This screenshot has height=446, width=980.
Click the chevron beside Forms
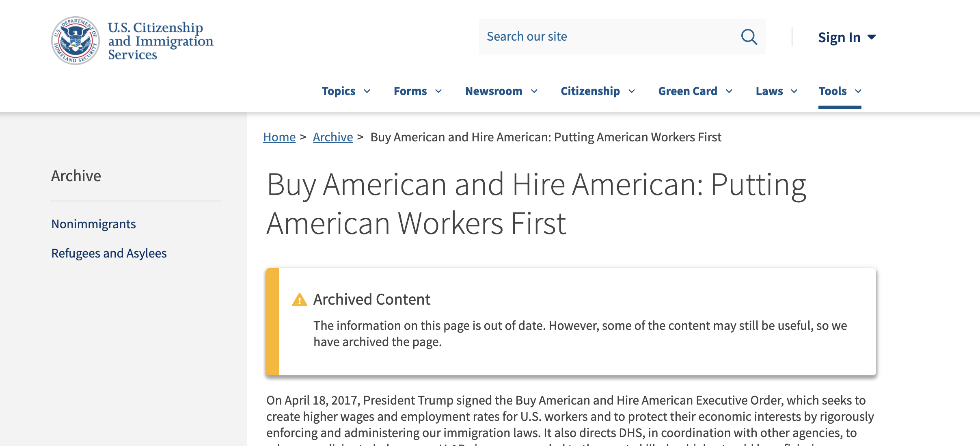coord(438,91)
